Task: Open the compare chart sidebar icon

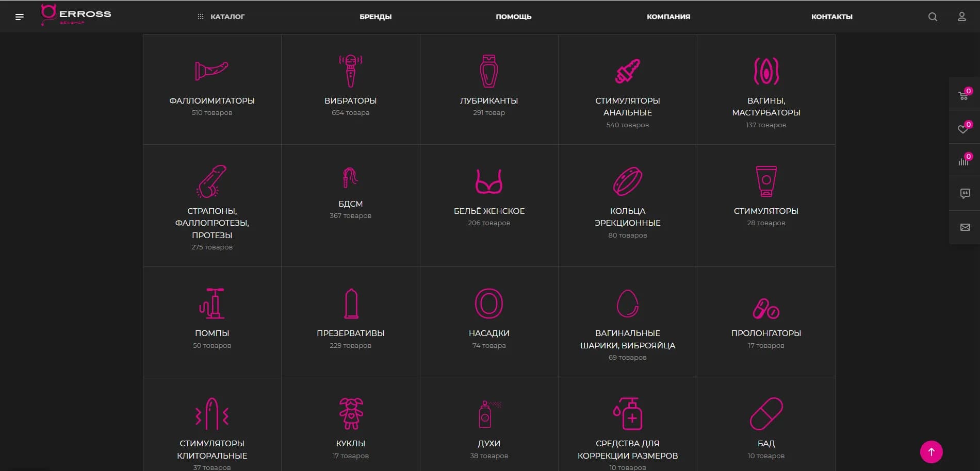Action: click(x=963, y=161)
